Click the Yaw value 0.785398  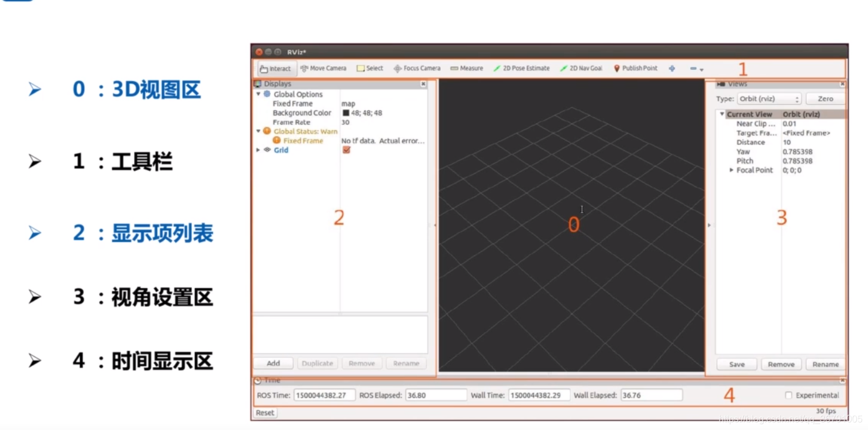[797, 152]
